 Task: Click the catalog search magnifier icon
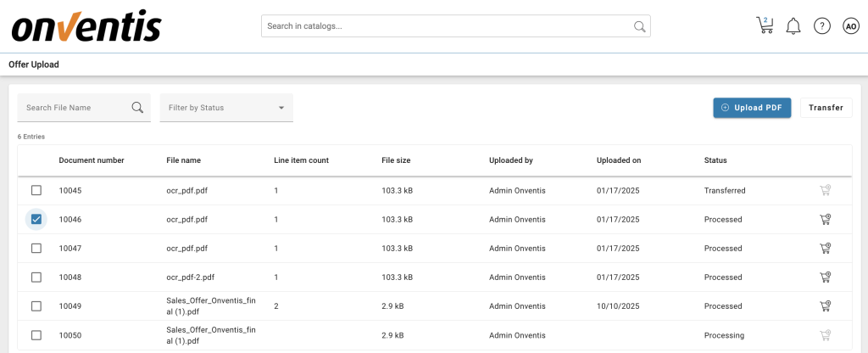640,26
